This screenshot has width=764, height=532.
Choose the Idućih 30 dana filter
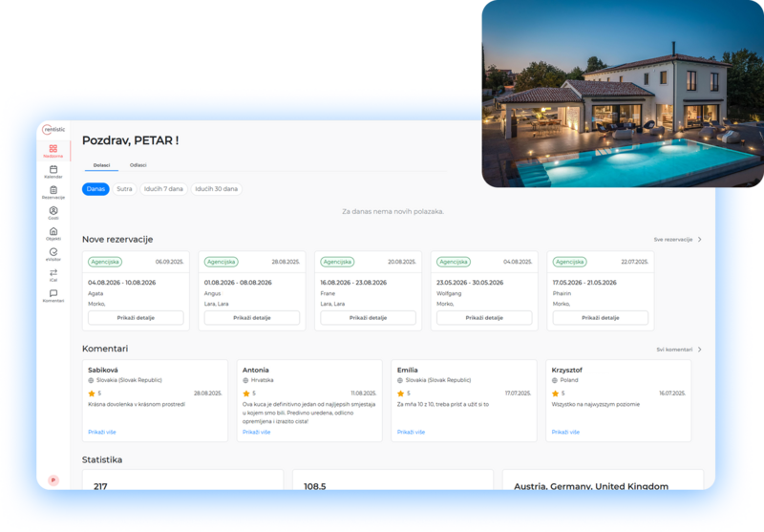pos(216,189)
